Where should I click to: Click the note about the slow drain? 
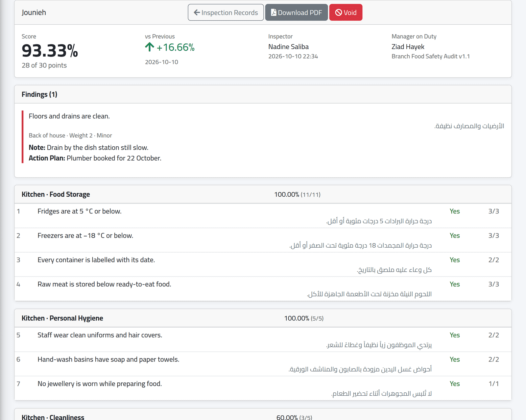[88, 147]
